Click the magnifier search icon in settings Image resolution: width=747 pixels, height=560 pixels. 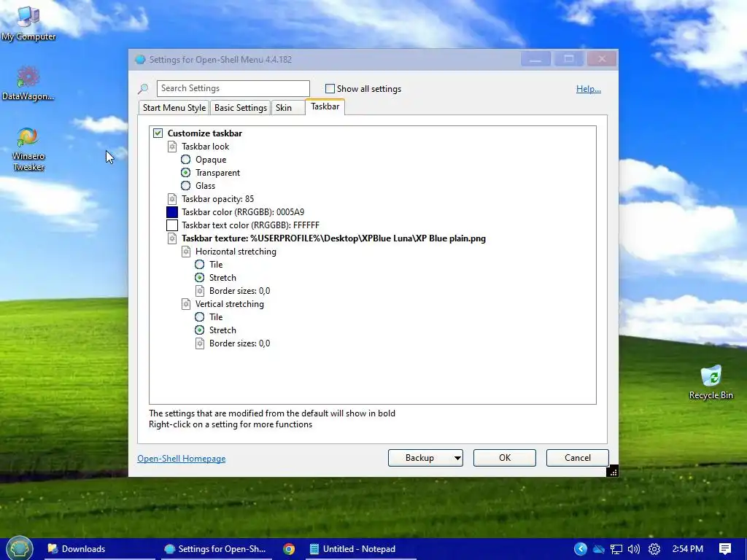pyautogui.click(x=143, y=88)
